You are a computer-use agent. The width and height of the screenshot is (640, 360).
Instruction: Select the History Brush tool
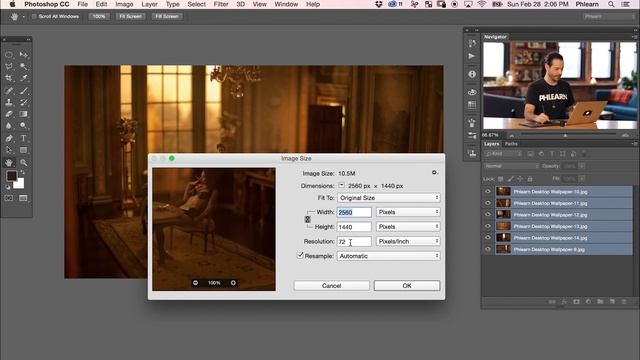tap(23, 102)
